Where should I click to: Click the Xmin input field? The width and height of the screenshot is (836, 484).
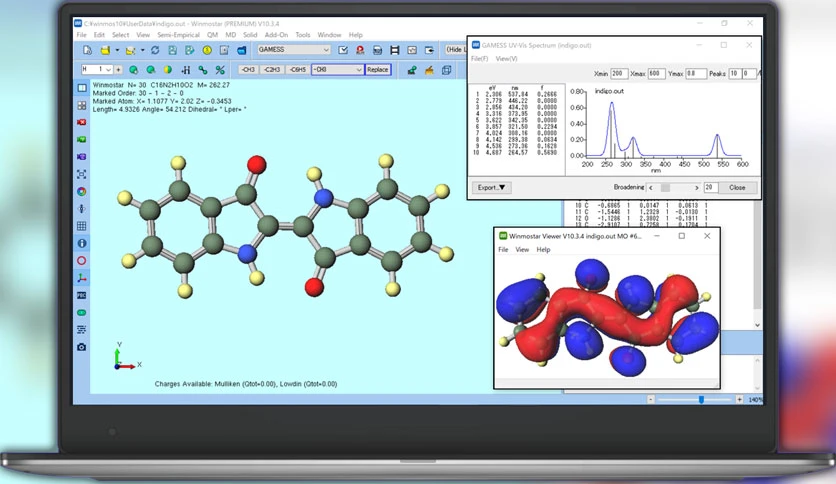(619, 74)
